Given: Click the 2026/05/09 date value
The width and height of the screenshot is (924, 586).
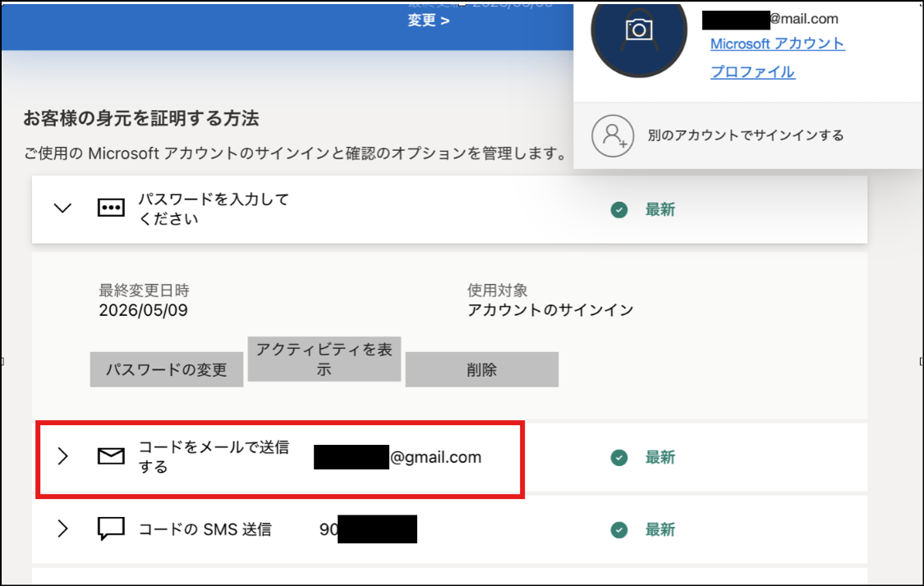Looking at the screenshot, I should [x=143, y=310].
